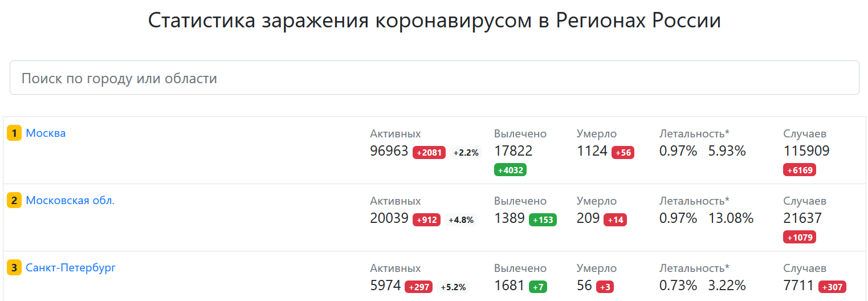Click the yellow rank 2 badge

(14, 201)
